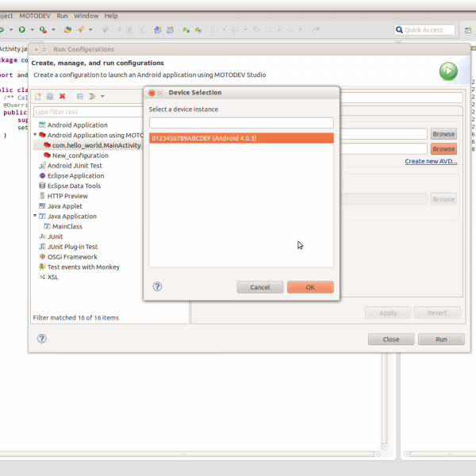
Task: Click the green android icon with blue badge
Action: pos(198,30)
